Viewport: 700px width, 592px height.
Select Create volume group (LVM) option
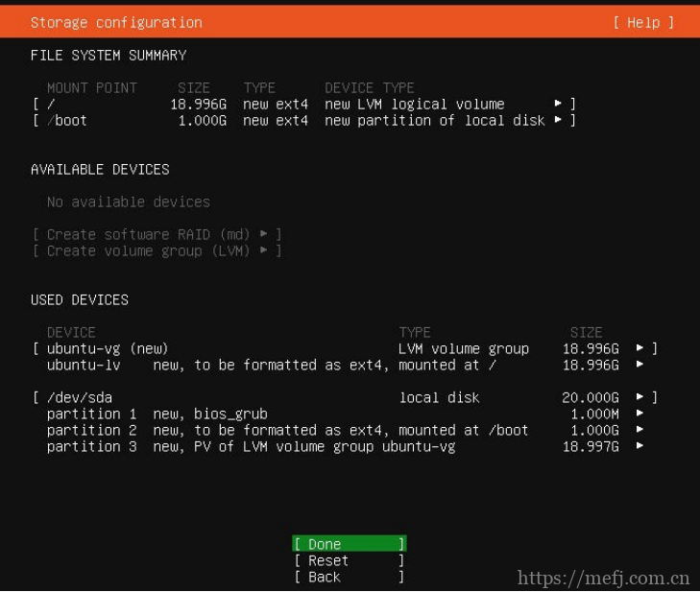coord(157,250)
